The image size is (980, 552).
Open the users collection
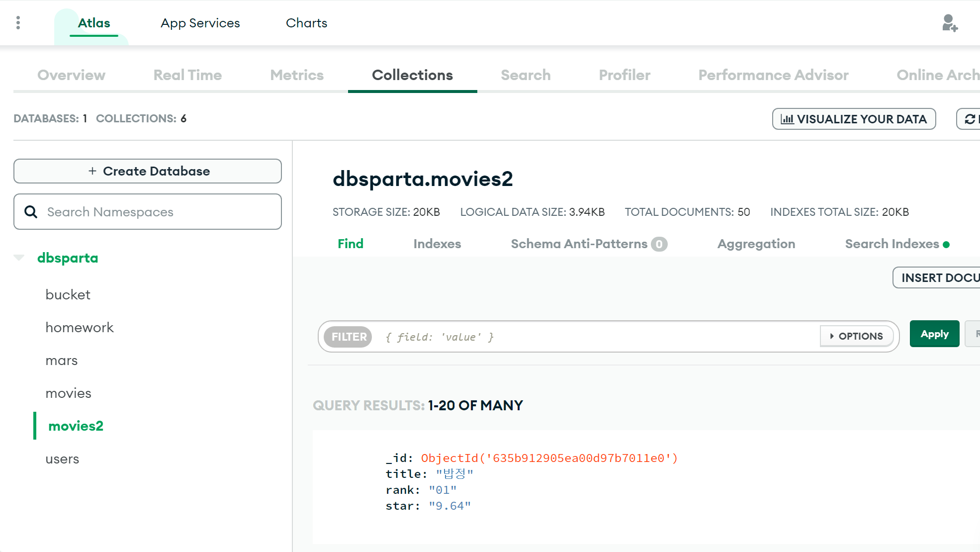click(62, 459)
